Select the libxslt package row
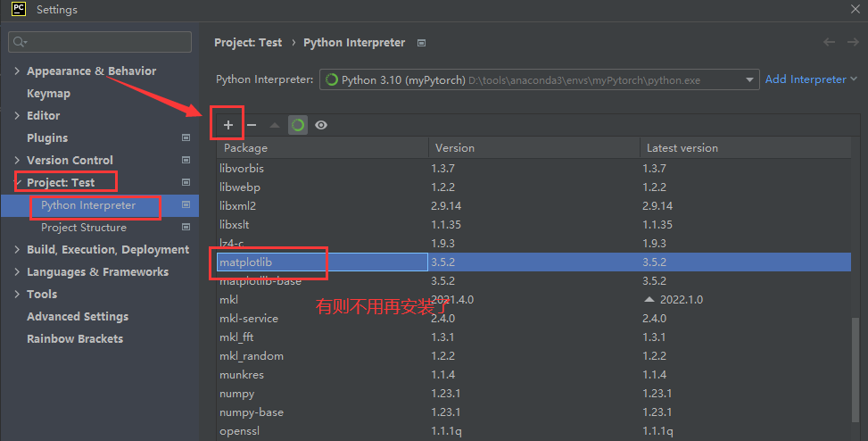 (x=533, y=225)
